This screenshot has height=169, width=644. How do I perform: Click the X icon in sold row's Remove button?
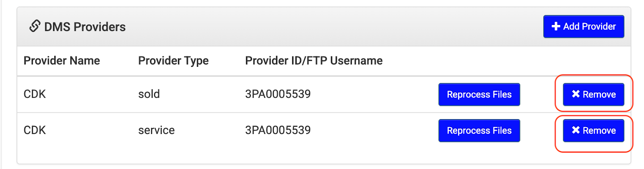(576, 94)
